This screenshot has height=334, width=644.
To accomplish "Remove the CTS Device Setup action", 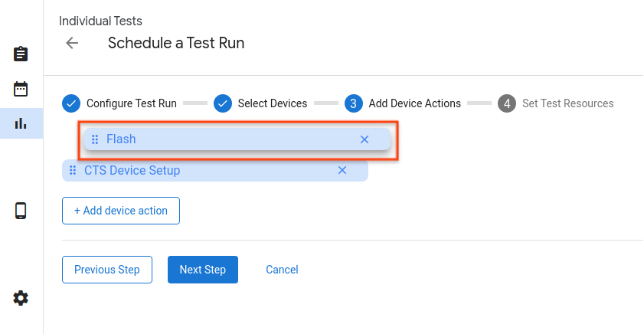I will (342, 170).
